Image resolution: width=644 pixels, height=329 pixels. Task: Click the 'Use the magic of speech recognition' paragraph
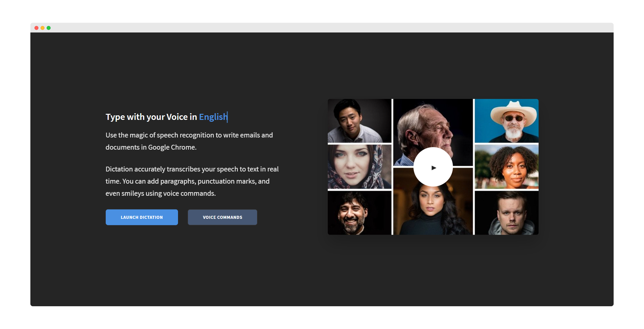coord(189,141)
